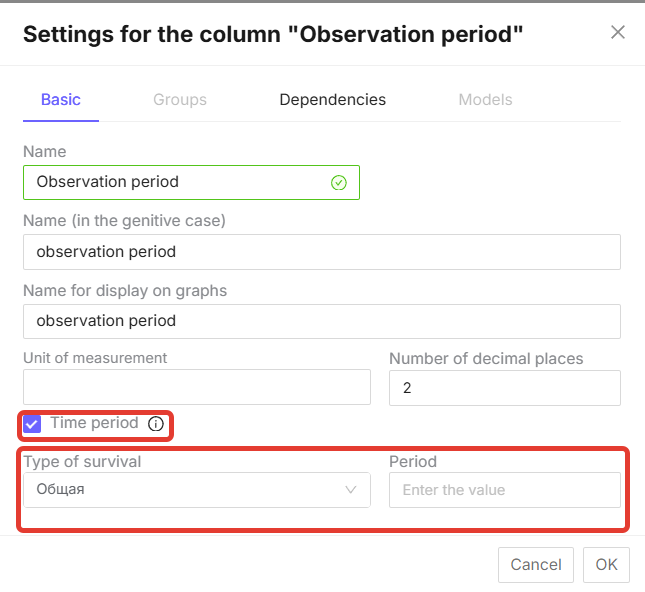
Task: Click the Time period label text
Action: click(x=94, y=423)
